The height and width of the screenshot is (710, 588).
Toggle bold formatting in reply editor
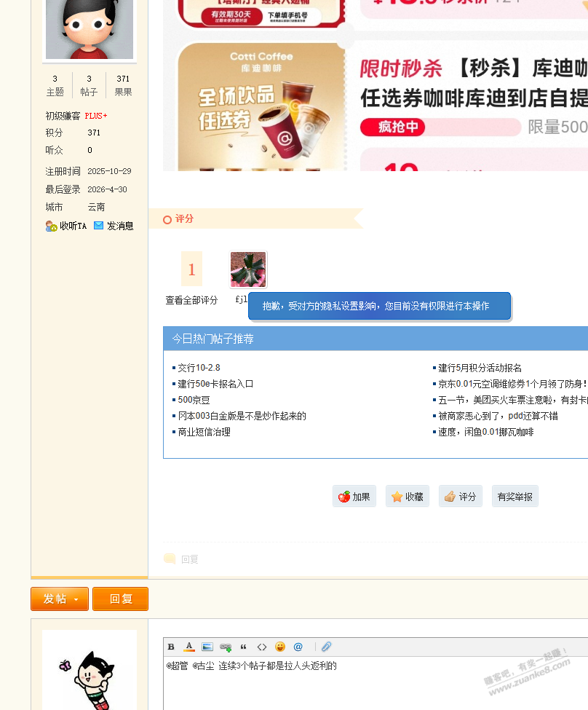[x=171, y=647]
